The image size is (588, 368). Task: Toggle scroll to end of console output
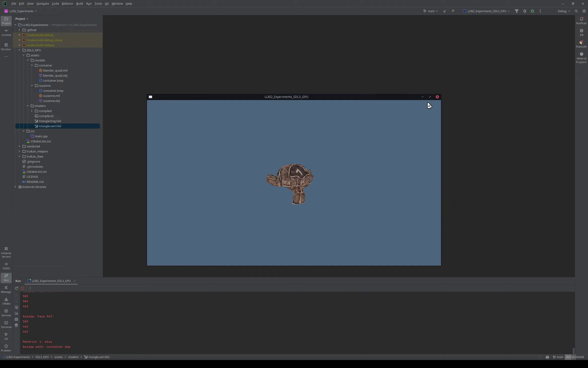[16, 313]
